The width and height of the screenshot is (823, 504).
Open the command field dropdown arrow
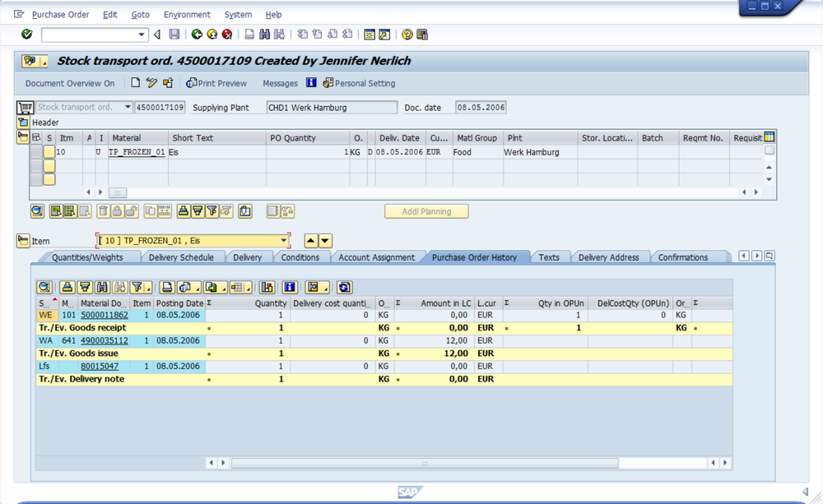coord(142,35)
